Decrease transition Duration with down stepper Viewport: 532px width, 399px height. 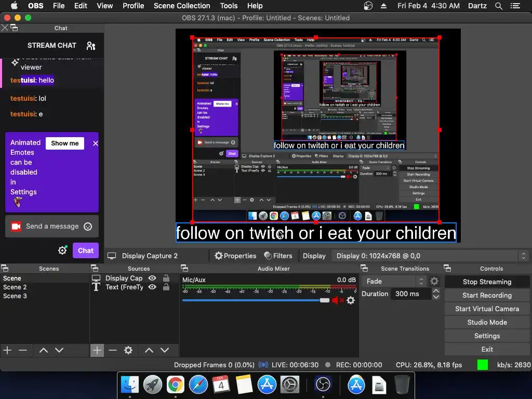coord(436,297)
